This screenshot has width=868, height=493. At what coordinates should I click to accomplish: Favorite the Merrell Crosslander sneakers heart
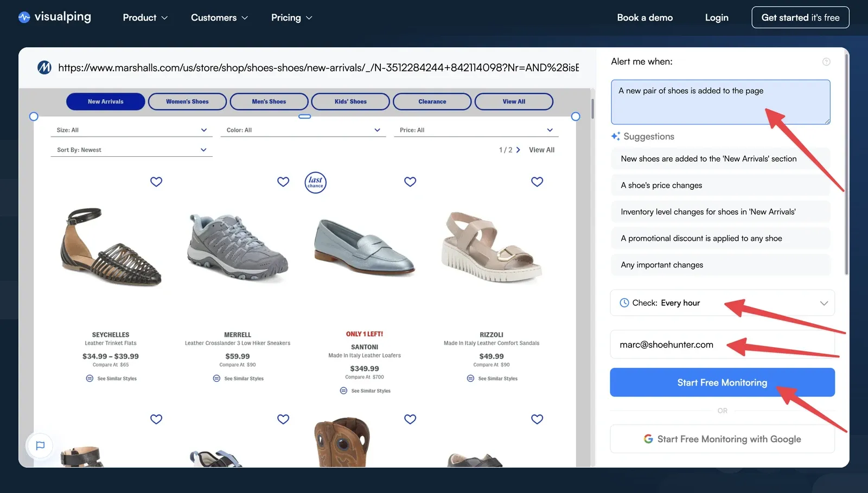coord(283,182)
